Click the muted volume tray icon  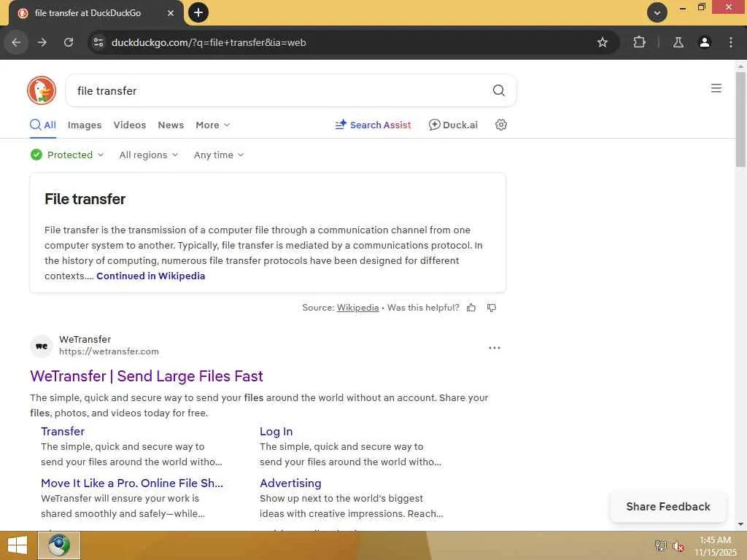pyautogui.click(x=678, y=546)
